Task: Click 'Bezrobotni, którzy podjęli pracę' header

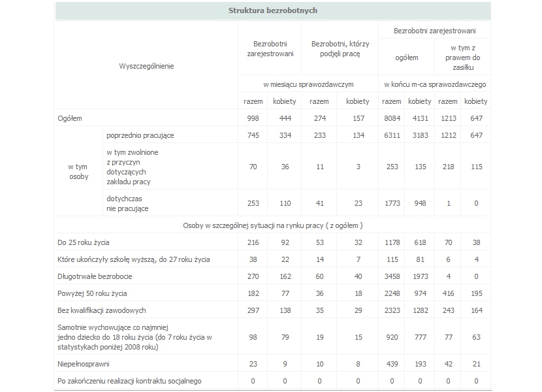Action: 335,49
